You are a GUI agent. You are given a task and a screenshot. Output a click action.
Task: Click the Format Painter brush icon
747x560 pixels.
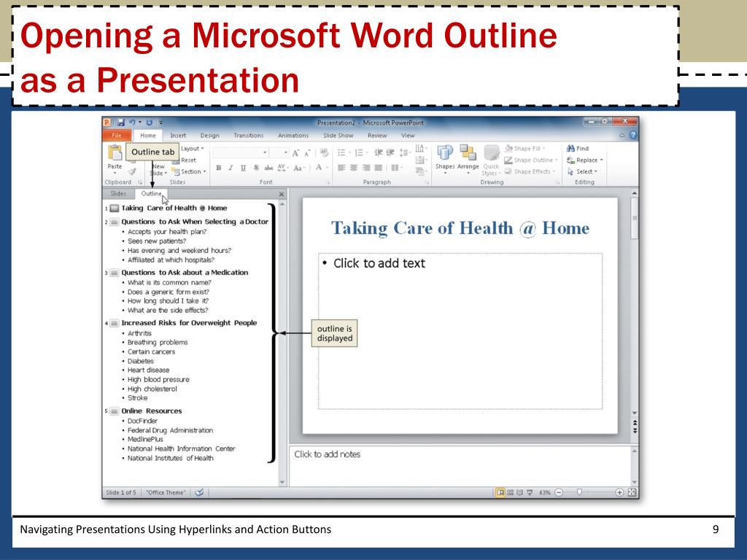click(132, 171)
